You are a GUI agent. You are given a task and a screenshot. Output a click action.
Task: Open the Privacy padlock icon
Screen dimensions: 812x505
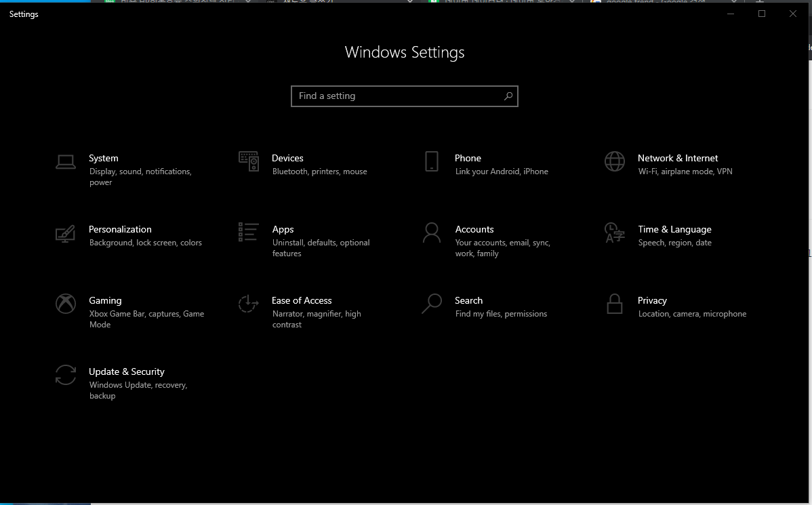(615, 304)
